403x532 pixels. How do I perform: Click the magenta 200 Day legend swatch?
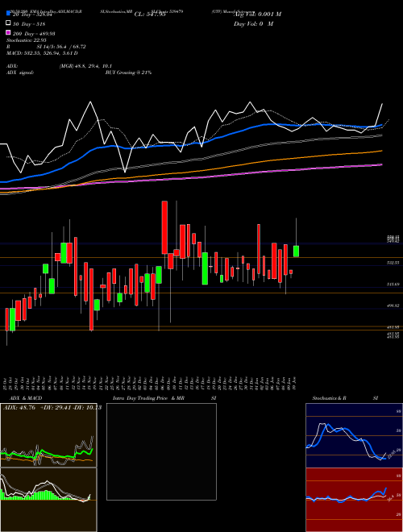pyautogui.click(x=8, y=32)
